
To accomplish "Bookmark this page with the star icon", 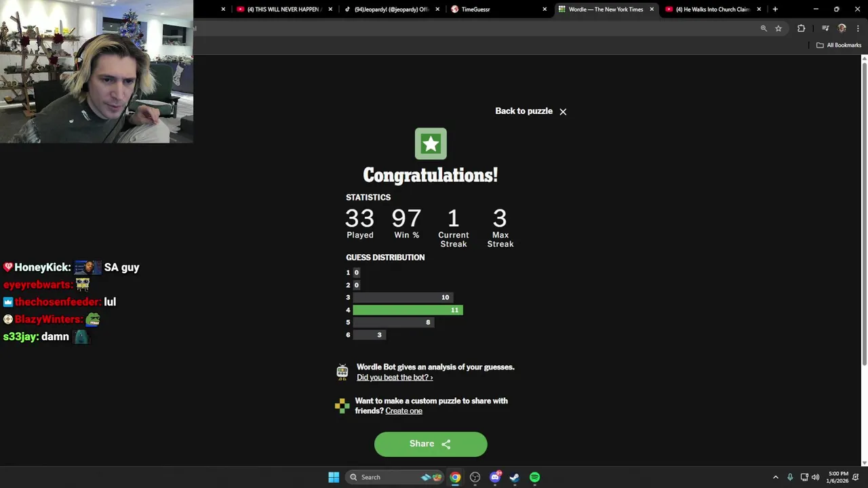I will (778, 28).
